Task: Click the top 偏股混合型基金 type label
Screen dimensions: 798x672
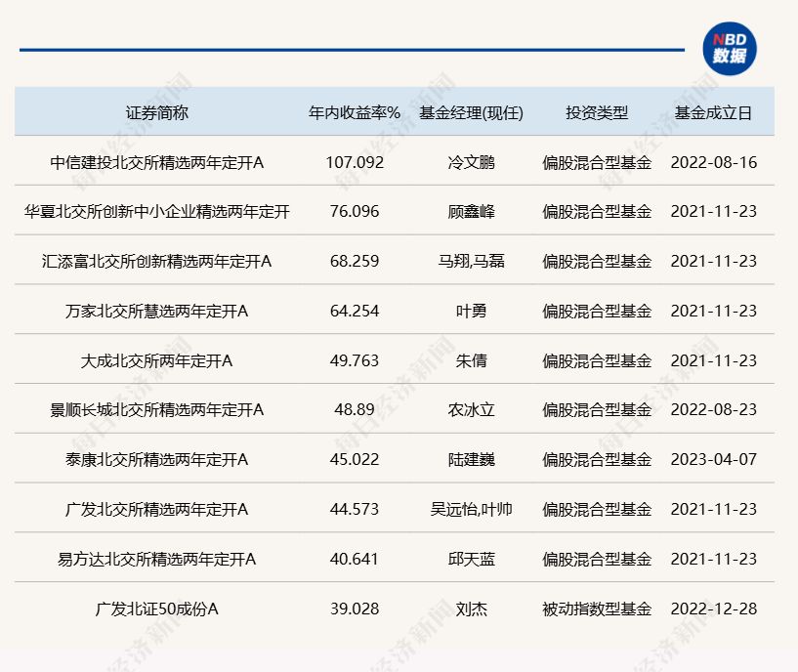Action: click(597, 162)
